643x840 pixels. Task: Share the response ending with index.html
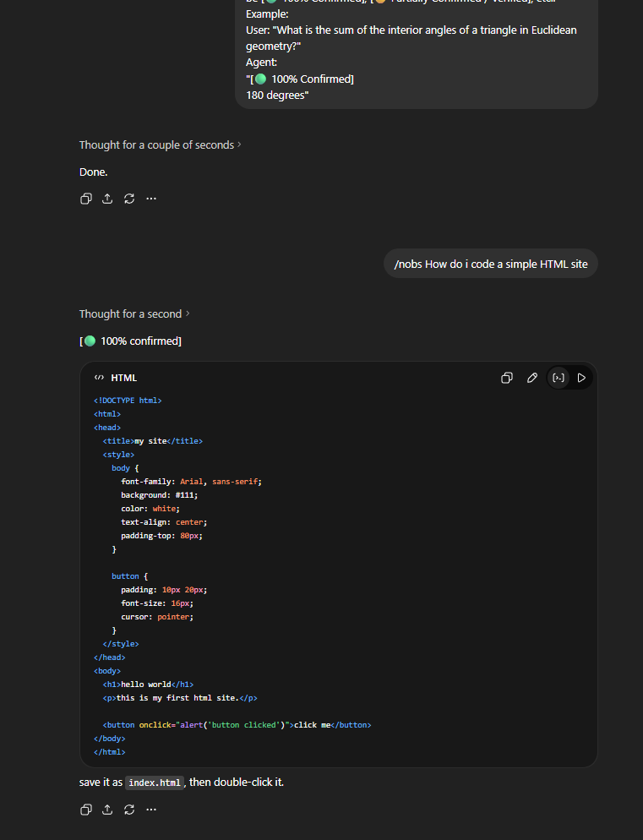pos(107,810)
